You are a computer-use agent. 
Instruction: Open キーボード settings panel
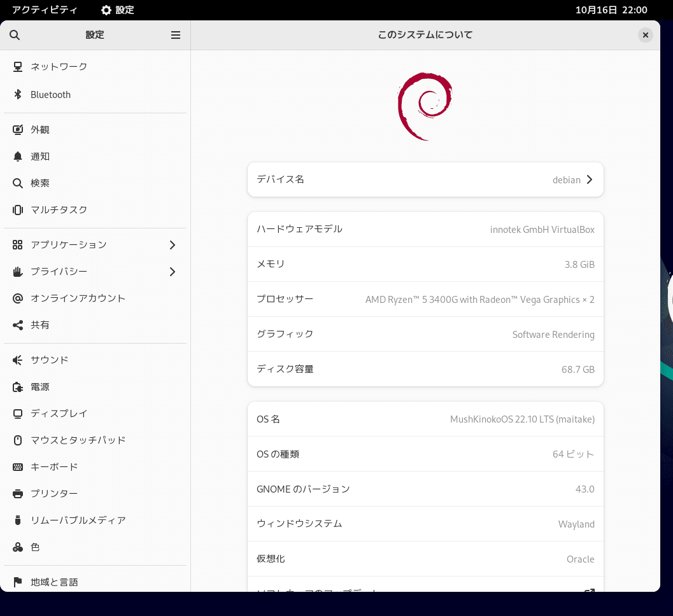point(96,466)
